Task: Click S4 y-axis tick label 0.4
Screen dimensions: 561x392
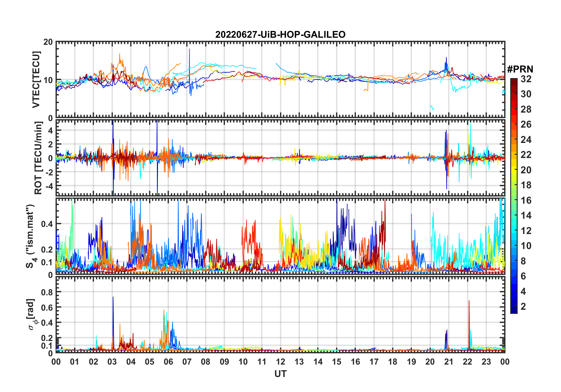Action: click(47, 224)
